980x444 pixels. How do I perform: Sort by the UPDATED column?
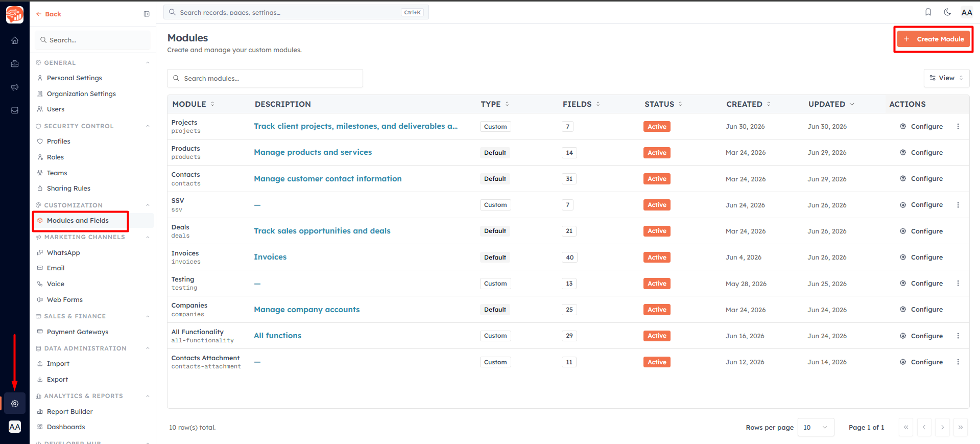click(831, 104)
